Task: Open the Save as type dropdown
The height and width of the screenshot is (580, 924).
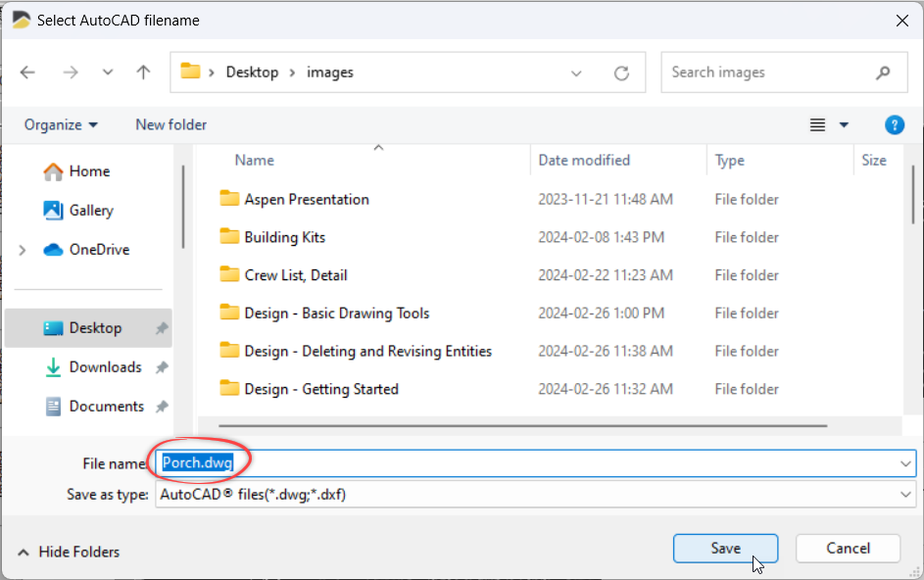Action: [904, 495]
